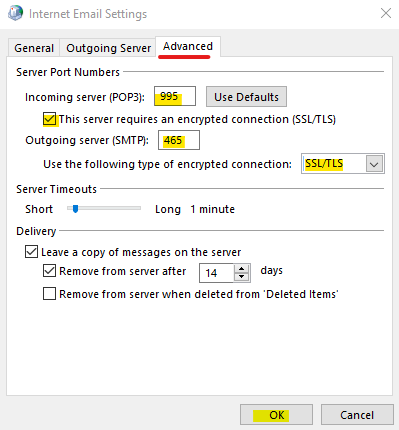The height and width of the screenshot is (430, 399).
Task: Click the Incoming server POP3 port field
Action: click(175, 96)
